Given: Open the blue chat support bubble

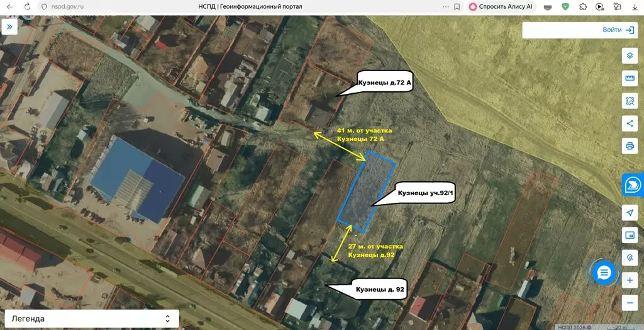Looking at the screenshot, I should (604, 272).
